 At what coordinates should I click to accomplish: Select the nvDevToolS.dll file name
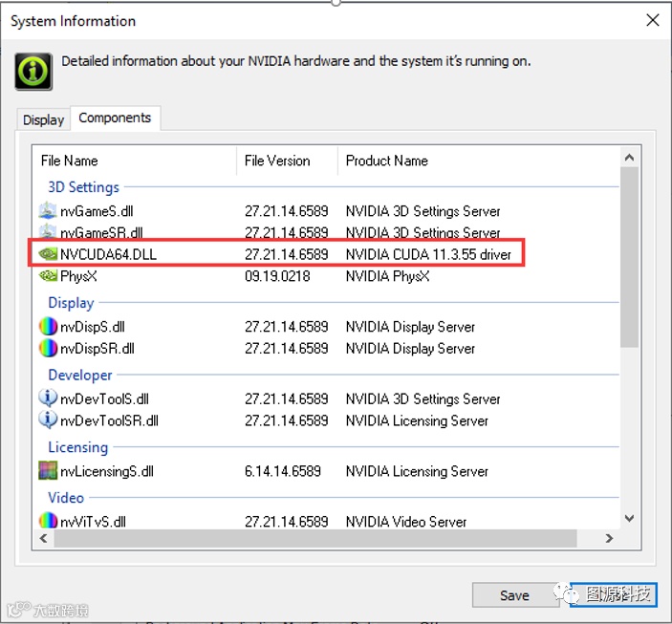[x=104, y=399]
